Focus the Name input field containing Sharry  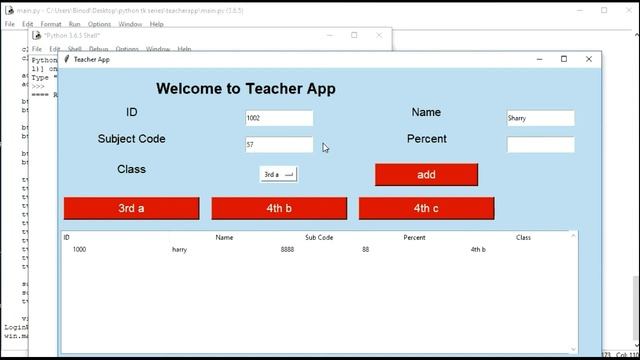[x=541, y=118]
